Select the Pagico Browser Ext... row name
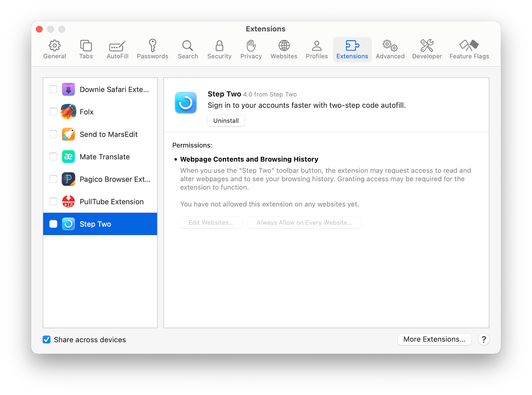Screen dimensions: 532x395 115,180
